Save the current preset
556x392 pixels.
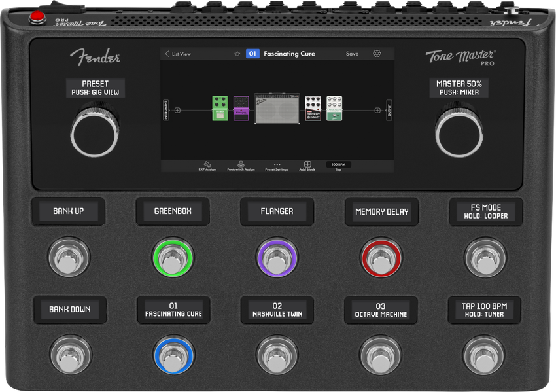(352, 53)
